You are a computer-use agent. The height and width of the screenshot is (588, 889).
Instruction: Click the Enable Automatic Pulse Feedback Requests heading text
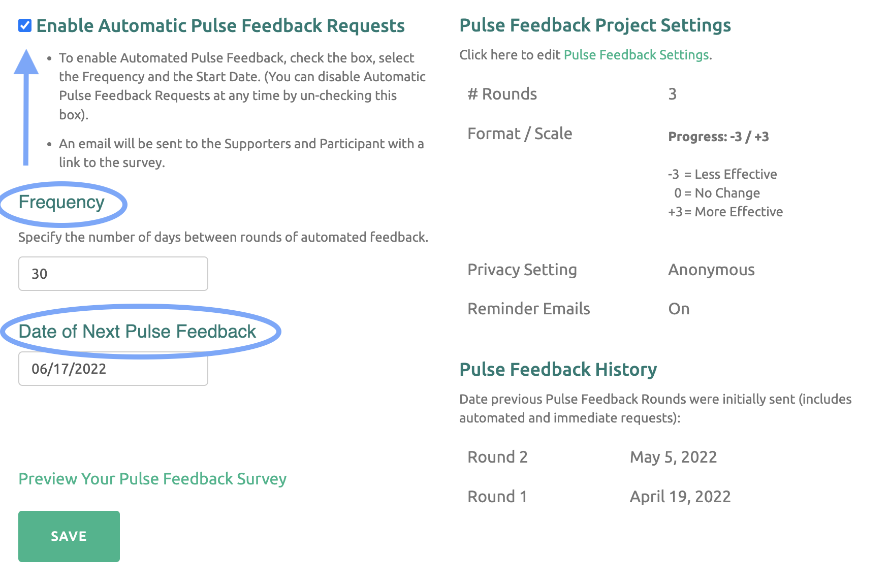220,25
